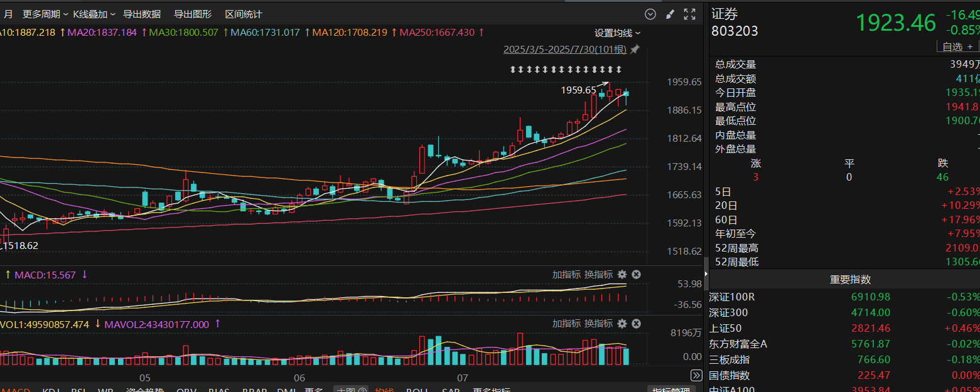Click the 重要指数 section header
980x392 pixels.
tap(850, 280)
